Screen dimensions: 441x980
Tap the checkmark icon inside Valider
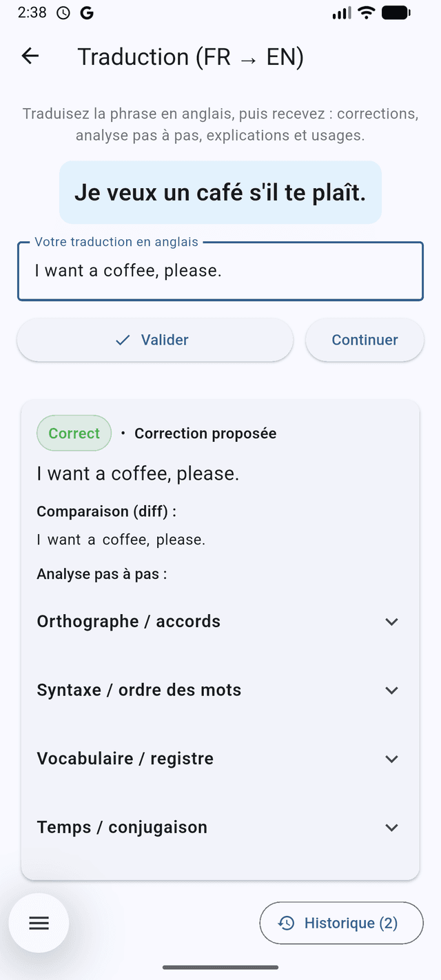click(x=121, y=340)
